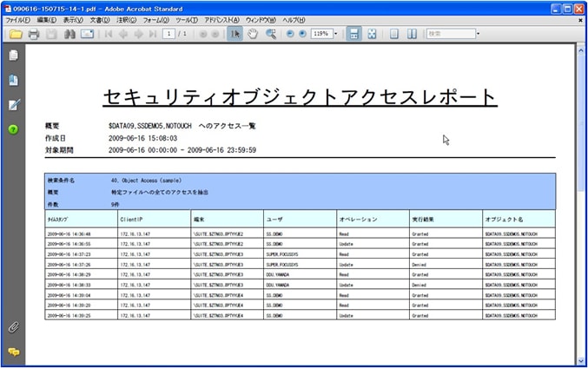
Task: Click the 検索 search text field
Action: click(x=449, y=34)
